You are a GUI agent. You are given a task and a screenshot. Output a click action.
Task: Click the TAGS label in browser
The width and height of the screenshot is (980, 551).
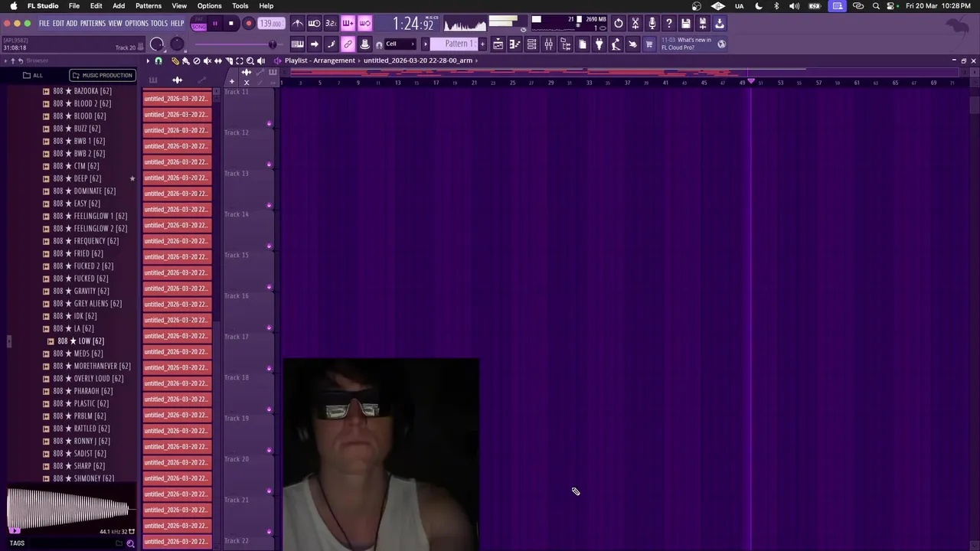point(17,543)
